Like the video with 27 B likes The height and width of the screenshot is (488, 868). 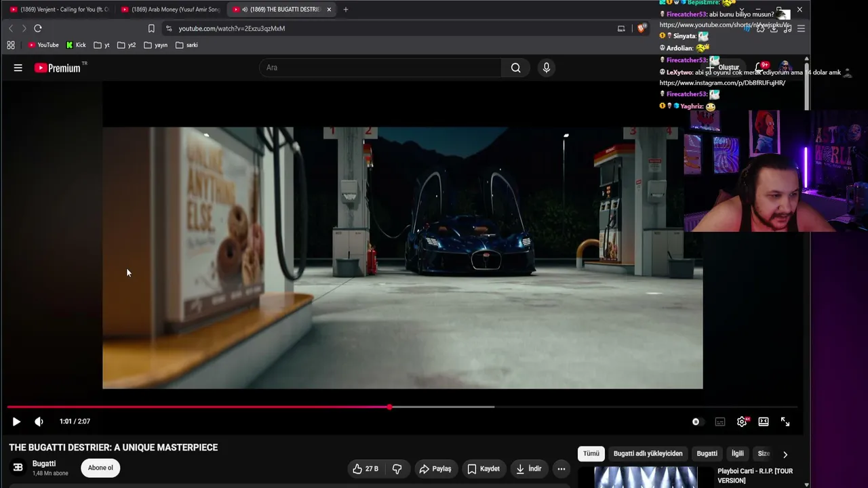[x=366, y=468]
